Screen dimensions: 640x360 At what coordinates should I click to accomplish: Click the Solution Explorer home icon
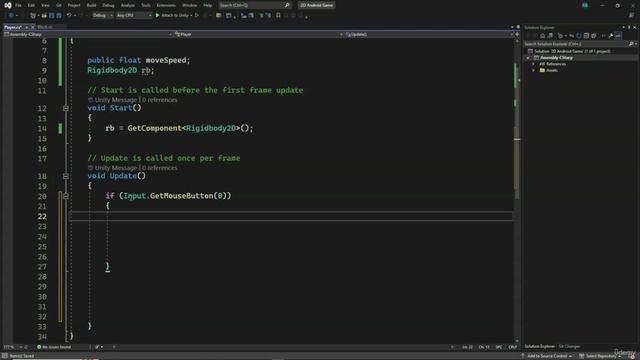[542, 36]
